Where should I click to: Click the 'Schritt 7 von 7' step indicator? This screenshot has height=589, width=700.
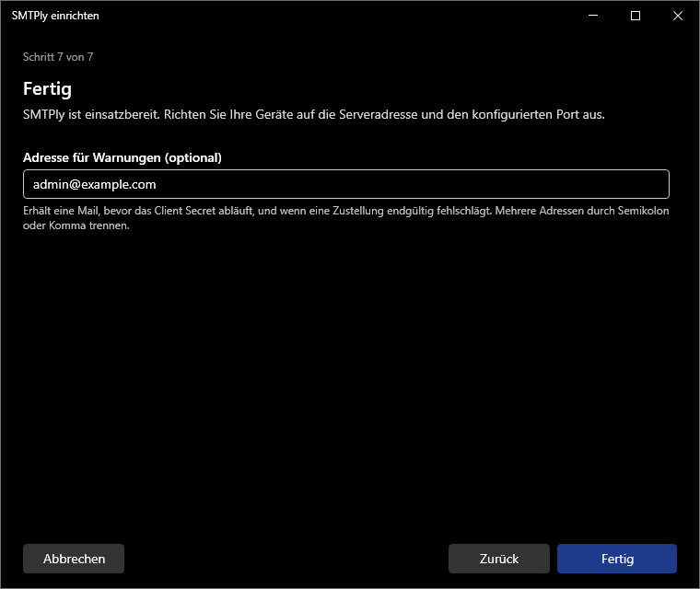click(x=58, y=57)
